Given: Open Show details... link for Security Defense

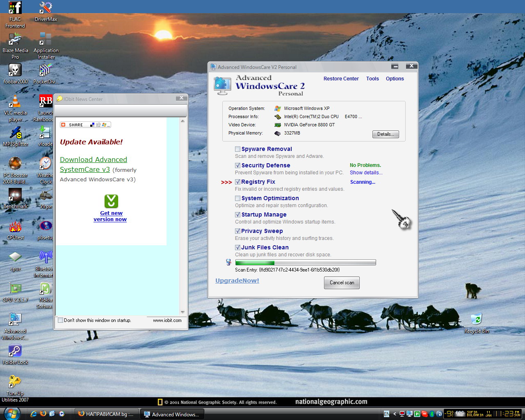Looking at the screenshot, I should (x=366, y=173).
